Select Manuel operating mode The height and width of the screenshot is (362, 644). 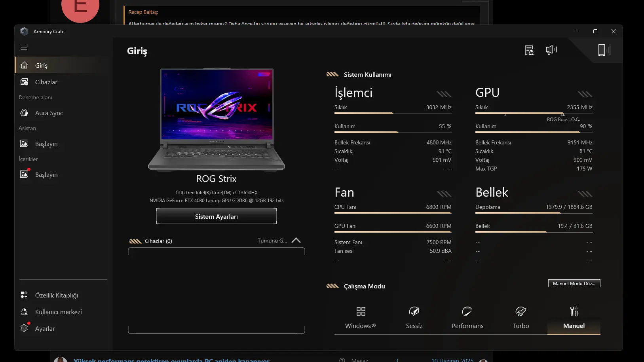pyautogui.click(x=574, y=318)
